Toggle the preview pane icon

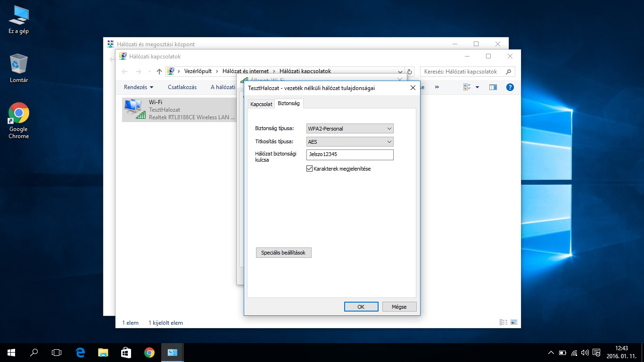click(493, 87)
